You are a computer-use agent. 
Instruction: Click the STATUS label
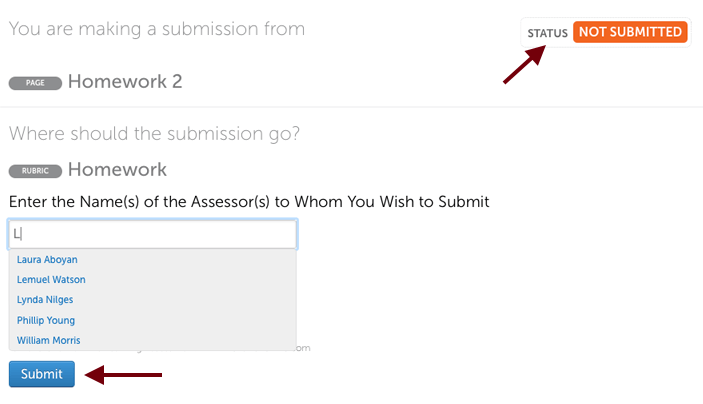(x=547, y=33)
